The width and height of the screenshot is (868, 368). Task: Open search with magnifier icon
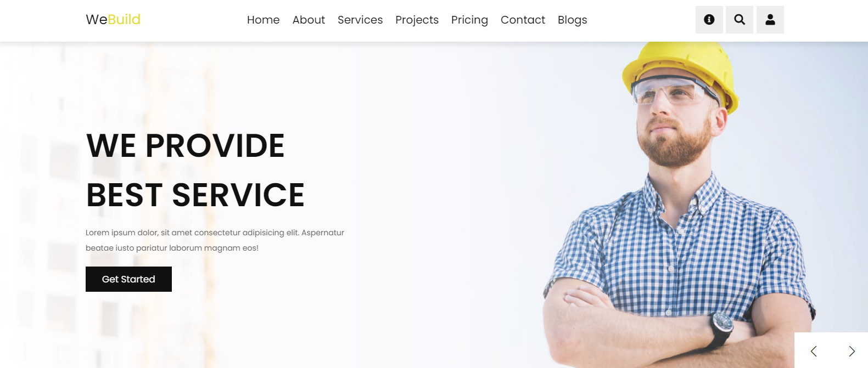(740, 20)
